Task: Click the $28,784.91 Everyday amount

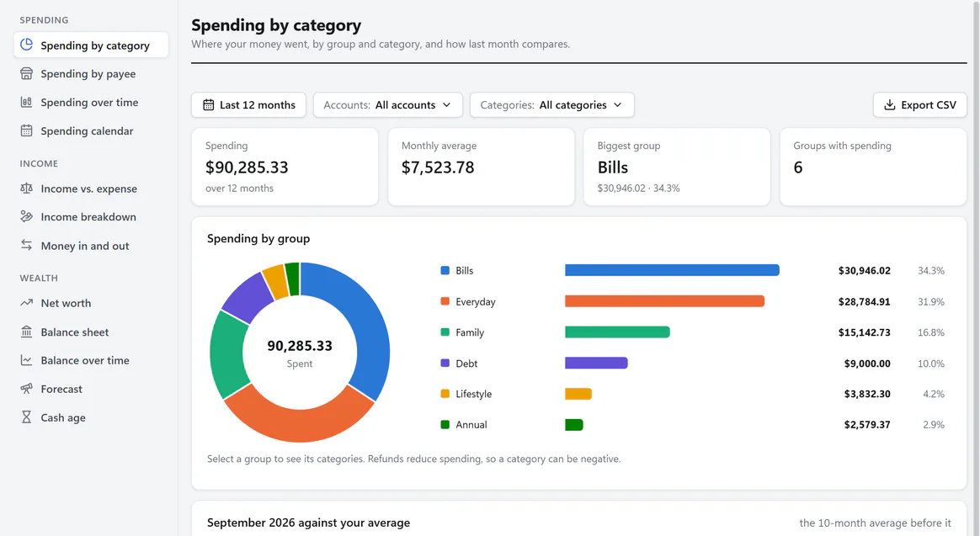Action: (865, 302)
